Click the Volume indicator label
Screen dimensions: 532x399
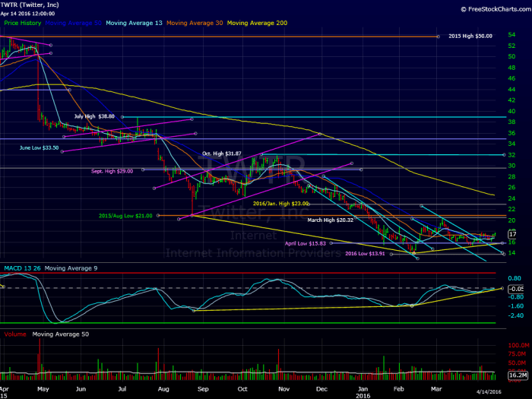15,334
